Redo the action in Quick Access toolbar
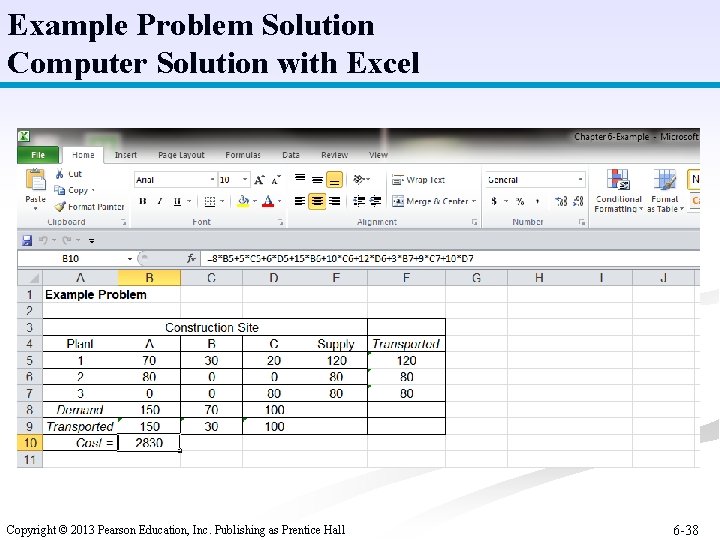 (67, 240)
